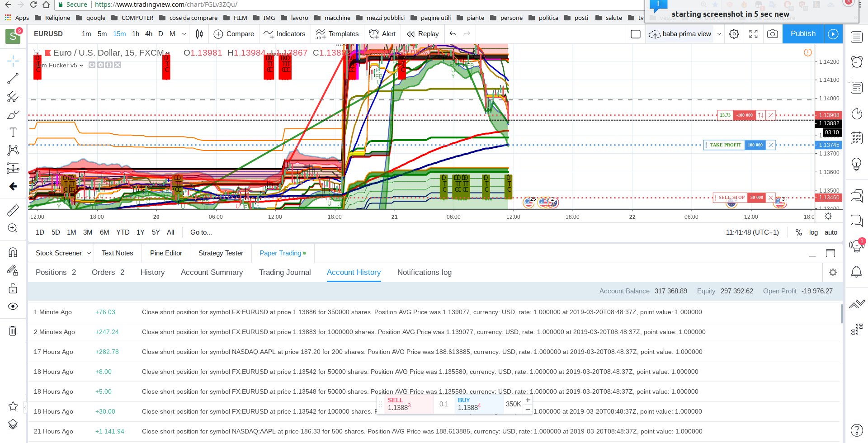Open the Compare symbol button
The width and height of the screenshot is (868, 443).
point(234,34)
